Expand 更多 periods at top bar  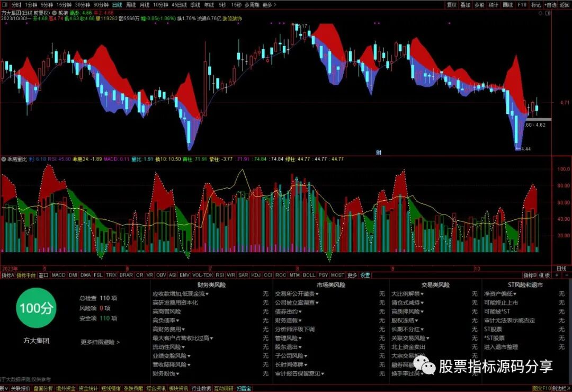(x=269, y=5)
